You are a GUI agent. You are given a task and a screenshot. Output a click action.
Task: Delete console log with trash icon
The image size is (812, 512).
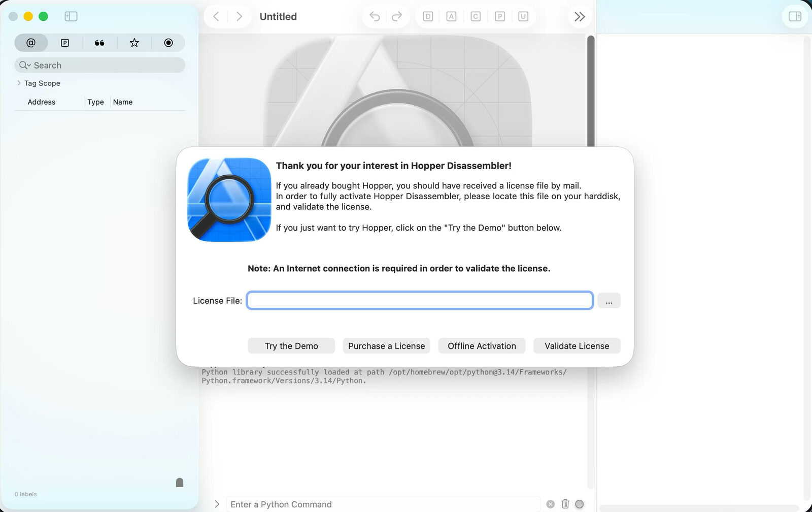coord(565,504)
